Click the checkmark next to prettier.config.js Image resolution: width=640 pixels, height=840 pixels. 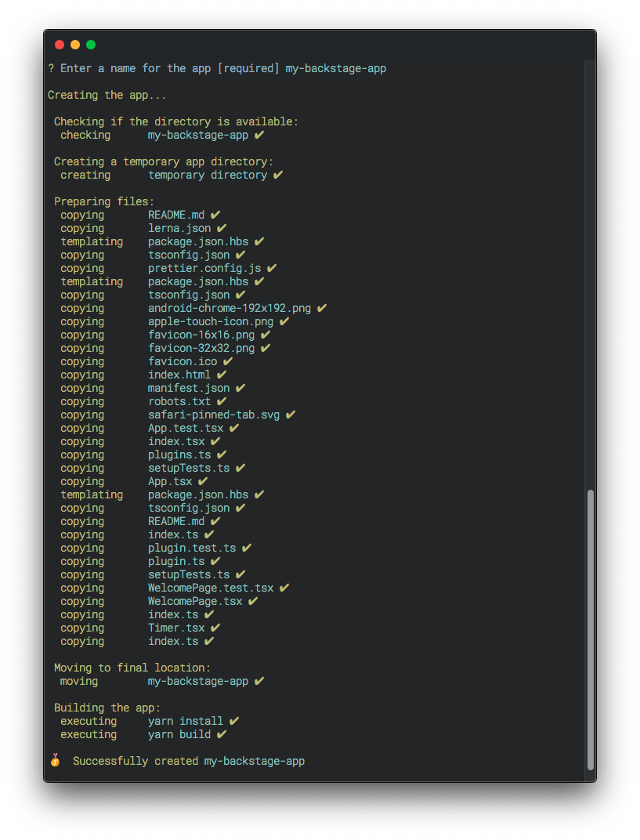click(272, 268)
